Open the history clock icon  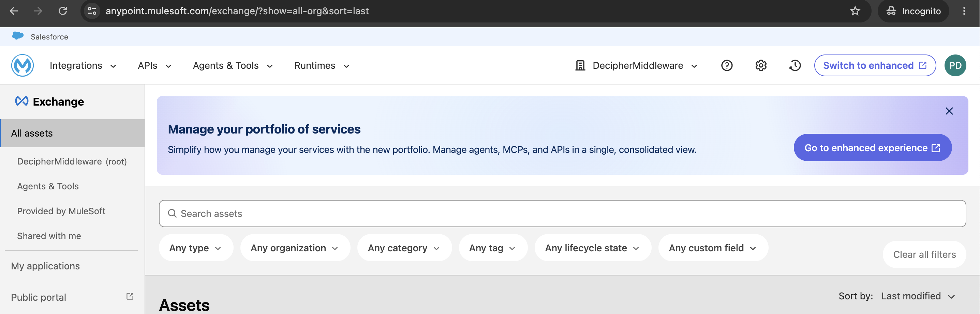(795, 66)
